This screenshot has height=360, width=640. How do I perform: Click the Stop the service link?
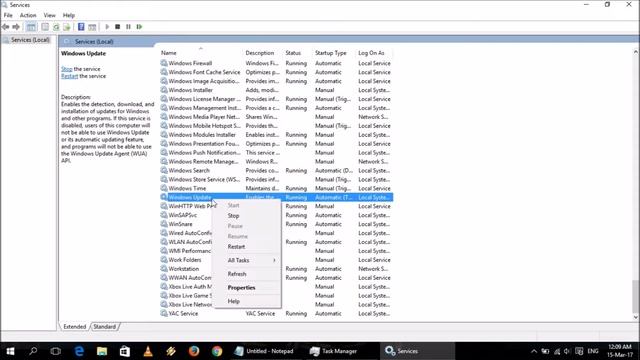[x=67, y=69]
